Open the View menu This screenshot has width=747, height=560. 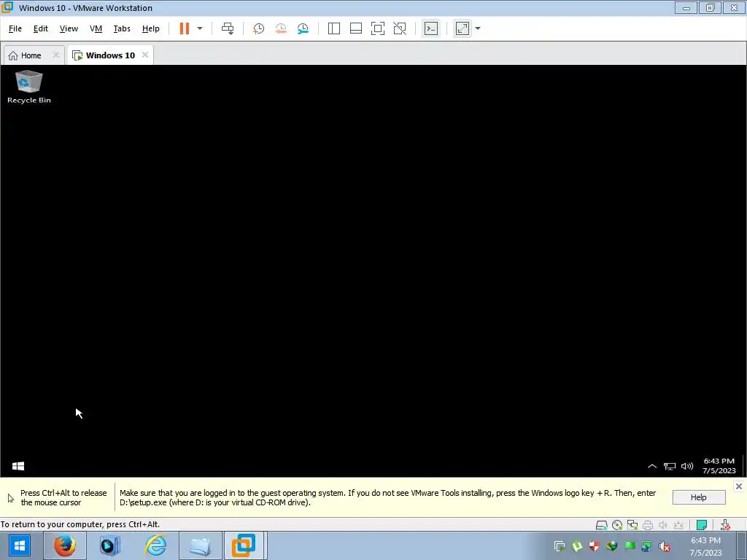coord(69,28)
